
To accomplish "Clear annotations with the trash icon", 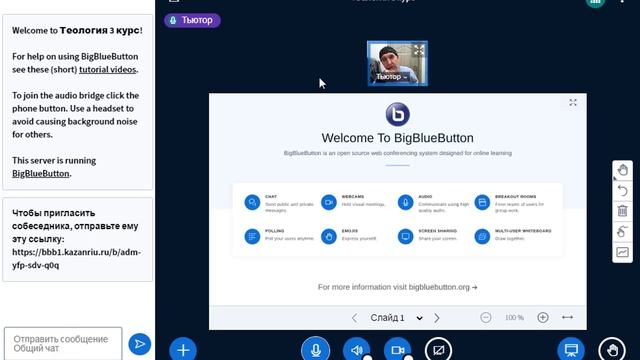I will pos(622,211).
